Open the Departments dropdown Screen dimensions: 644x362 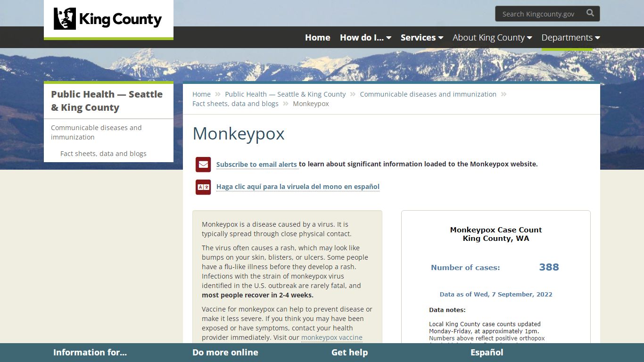pos(570,38)
